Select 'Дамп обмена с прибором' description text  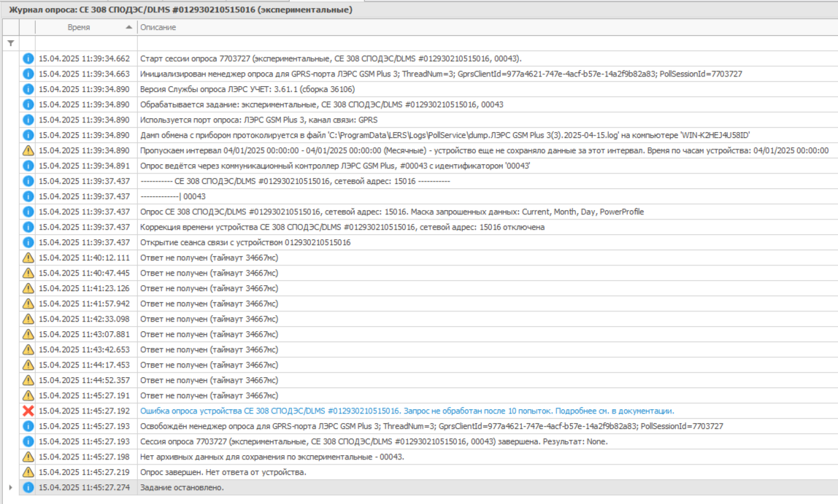(445, 136)
